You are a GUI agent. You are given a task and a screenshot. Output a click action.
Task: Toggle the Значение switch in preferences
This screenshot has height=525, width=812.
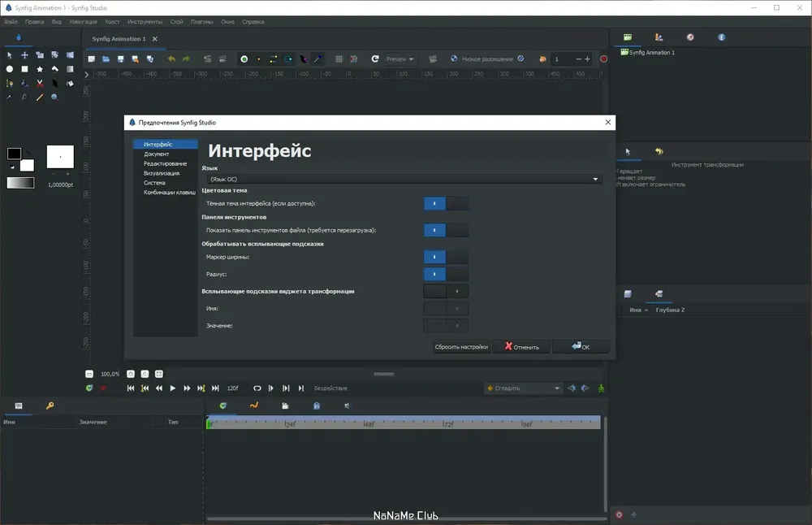pos(446,325)
